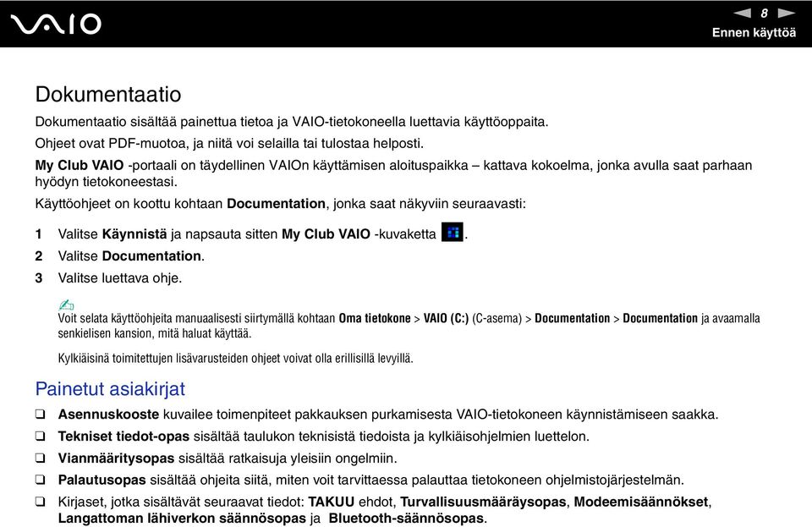Click bold word Käynnistä in step 1
The width and height of the screenshot is (812, 527).
click(134, 234)
